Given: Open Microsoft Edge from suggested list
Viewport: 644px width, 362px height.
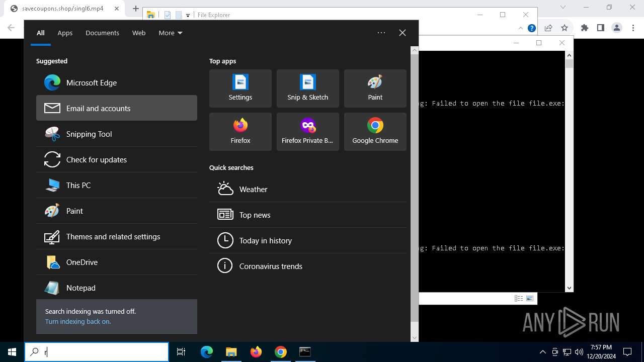Looking at the screenshot, I should point(117,82).
